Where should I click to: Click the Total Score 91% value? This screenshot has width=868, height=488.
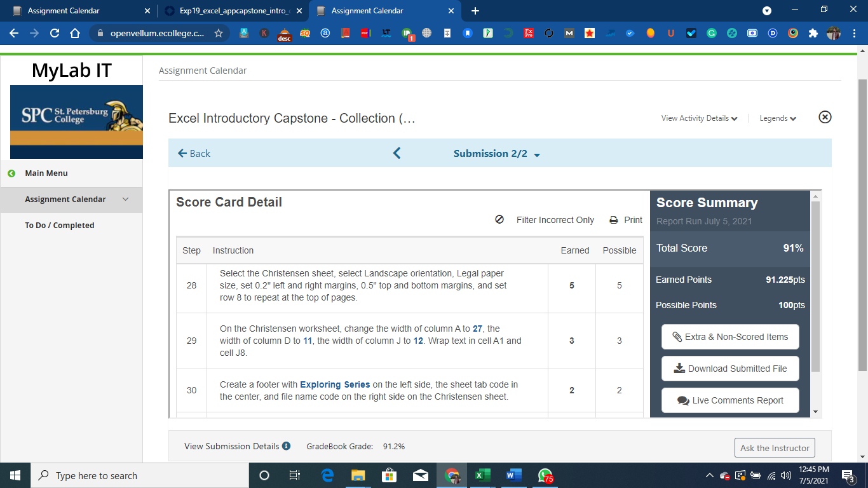[793, 248]
